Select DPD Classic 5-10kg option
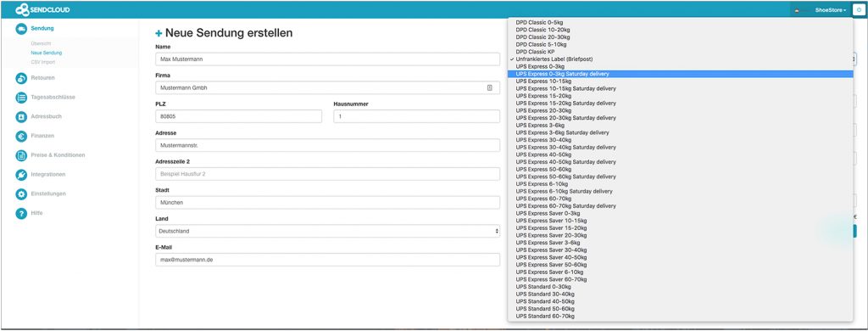Screen dimensions: 868x331 tap(681, 44)
